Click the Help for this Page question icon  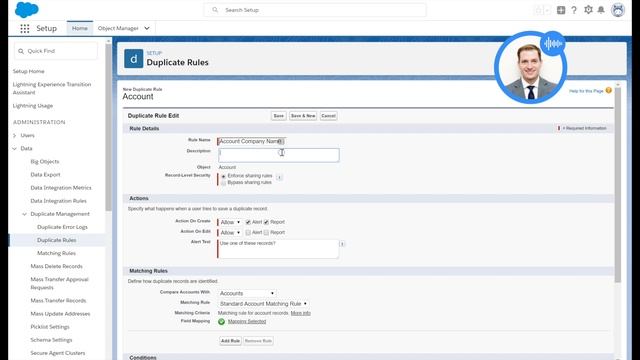click(608, 90)
